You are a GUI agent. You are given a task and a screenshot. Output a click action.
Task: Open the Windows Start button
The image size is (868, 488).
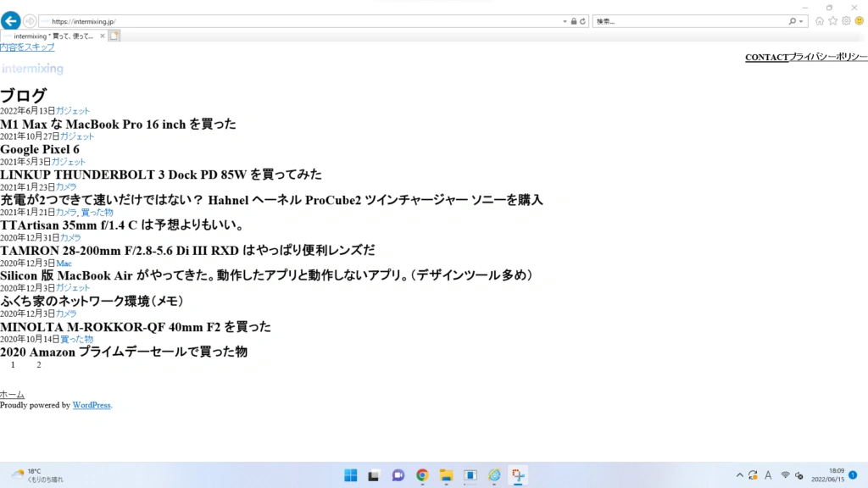coord(350,475)
